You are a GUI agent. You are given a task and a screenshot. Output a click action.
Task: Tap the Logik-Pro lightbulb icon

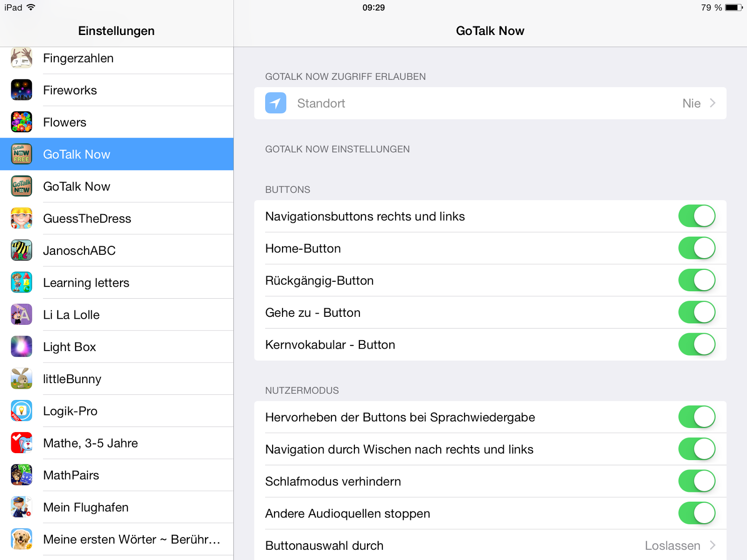(x=21, y=411)
